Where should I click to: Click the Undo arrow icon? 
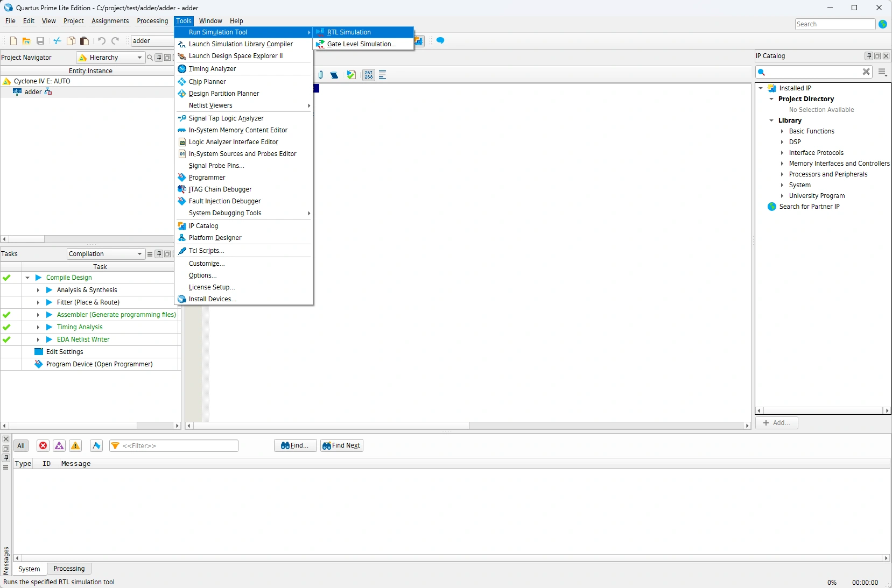[102, 41]
